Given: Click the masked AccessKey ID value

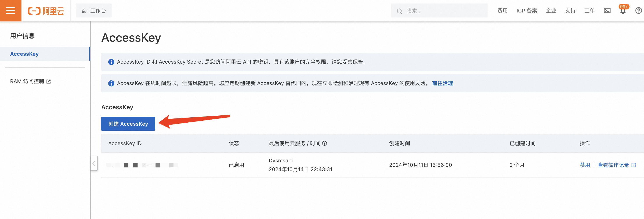Looking at the screenshot, I should click(142, 165).
